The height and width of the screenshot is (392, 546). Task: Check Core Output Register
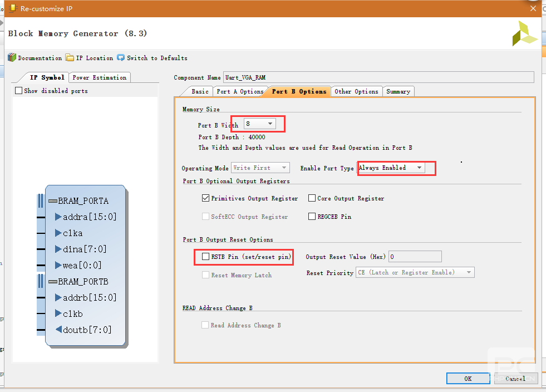tap(312, 198)
